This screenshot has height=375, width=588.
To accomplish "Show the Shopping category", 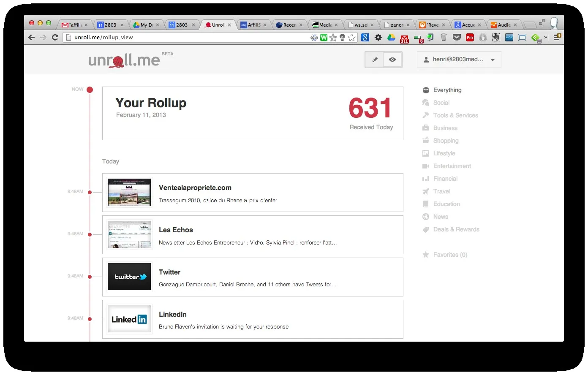I will click(x=441, y=141).
